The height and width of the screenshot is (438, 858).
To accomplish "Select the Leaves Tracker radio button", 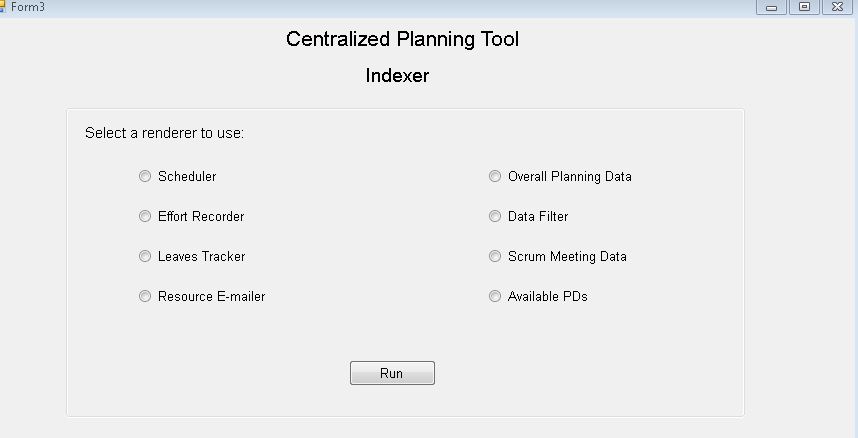I will click(145, 257).
